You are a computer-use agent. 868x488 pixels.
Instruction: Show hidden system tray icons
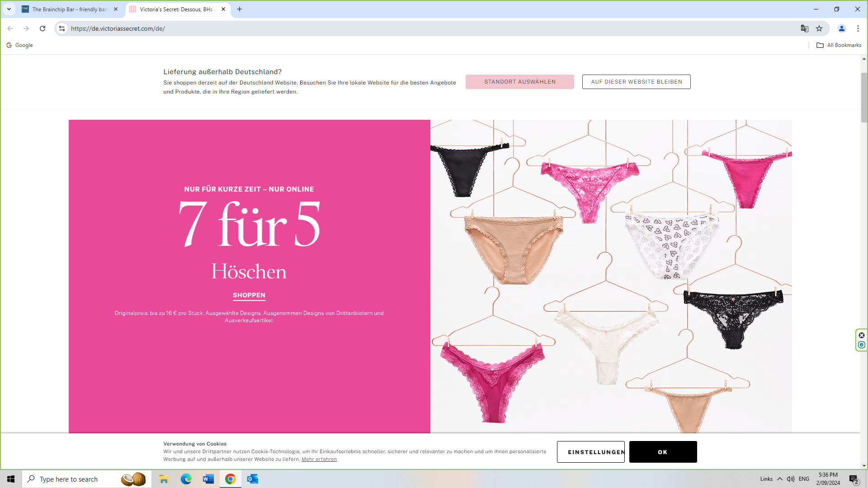(x=780, y=479)
